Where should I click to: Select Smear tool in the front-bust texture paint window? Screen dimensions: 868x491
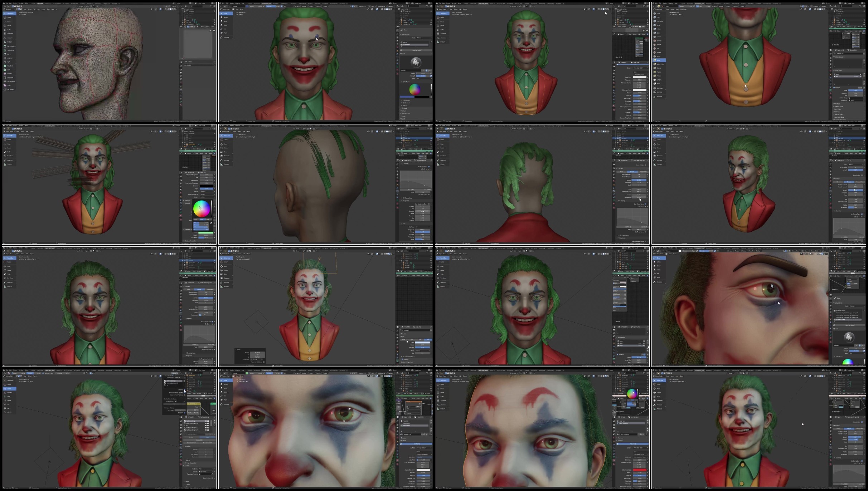pos(226,21)
